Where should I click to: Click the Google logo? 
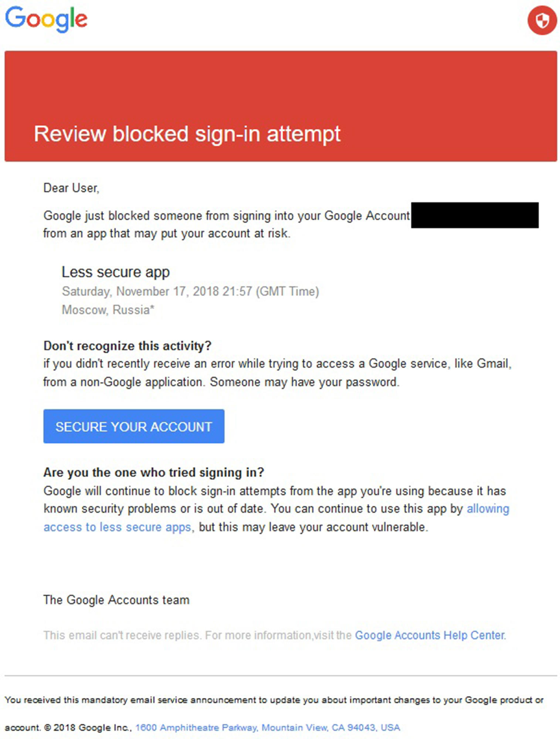click(46, 19)
